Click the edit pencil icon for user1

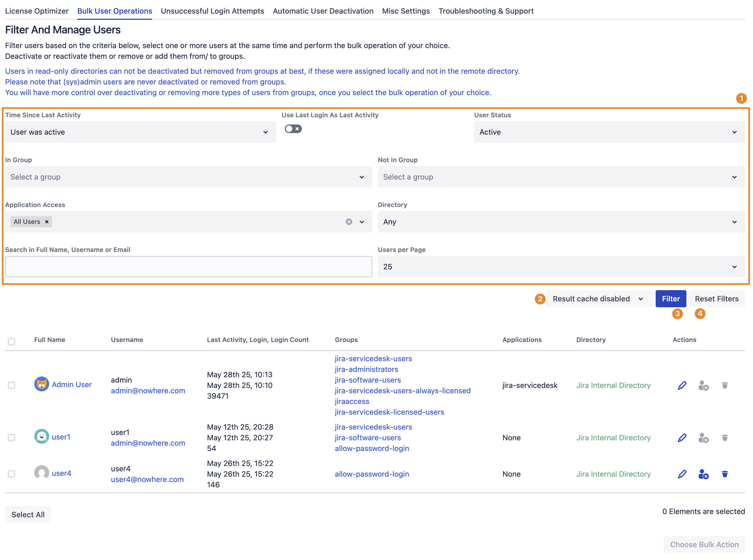click(682, 438)
